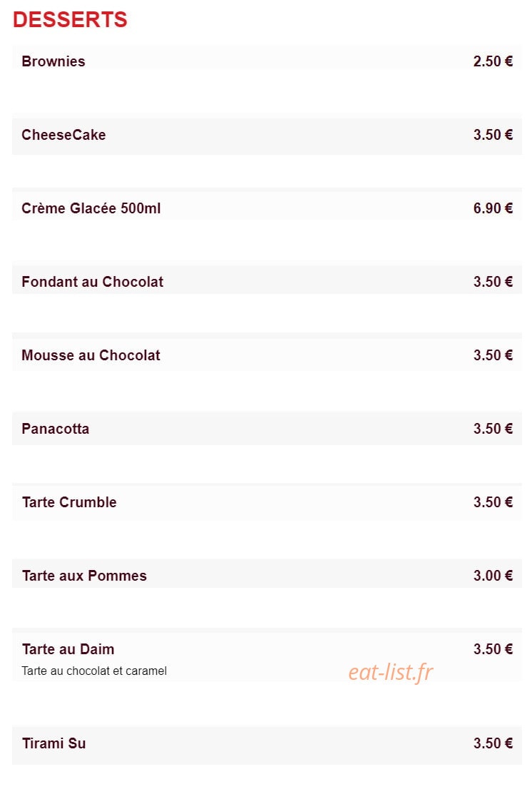The height and width of the screenshot is (804, 532).
Task: Choose the Fondant au Chocolat item
Action: coord(92,282)
